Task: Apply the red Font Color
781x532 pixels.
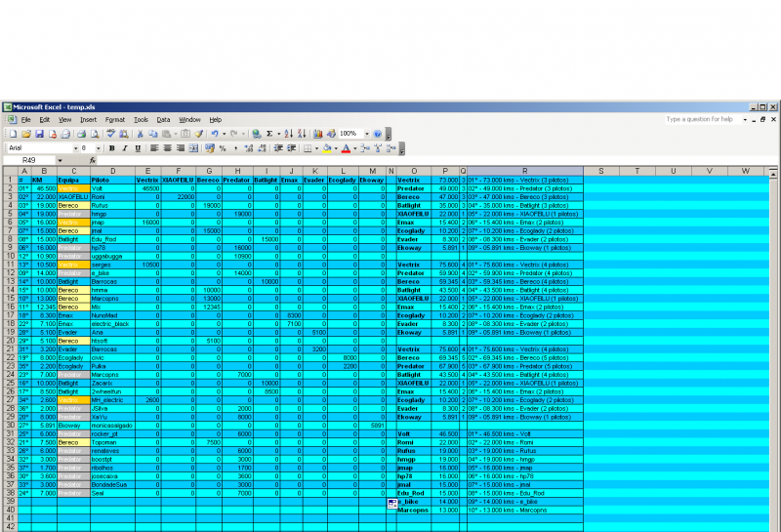Action: [346, 148]
